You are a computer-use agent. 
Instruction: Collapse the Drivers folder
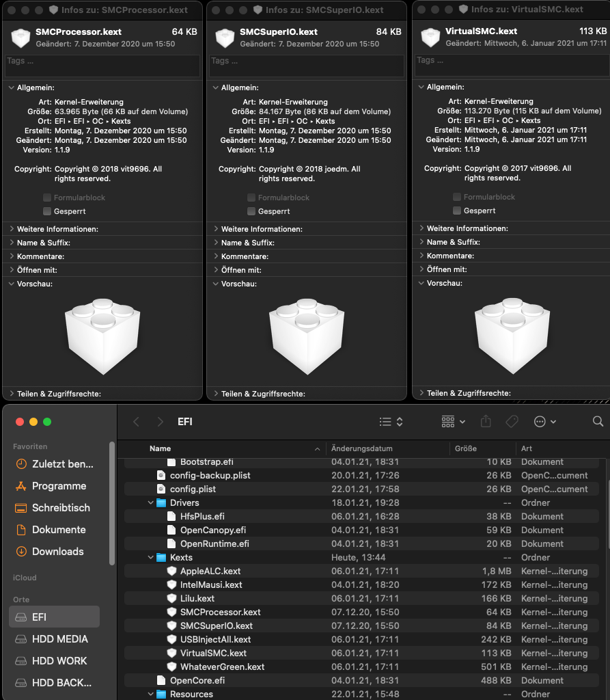pyautogui.click(x=151, y=502)
